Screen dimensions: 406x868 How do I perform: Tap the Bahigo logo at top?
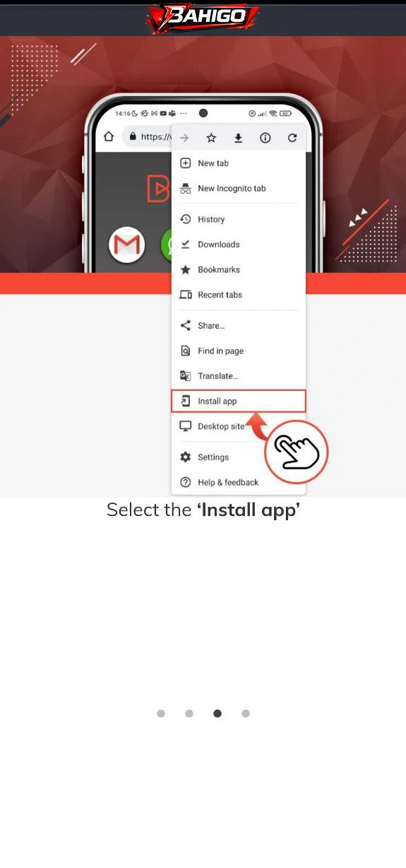[x=203, y=18]
